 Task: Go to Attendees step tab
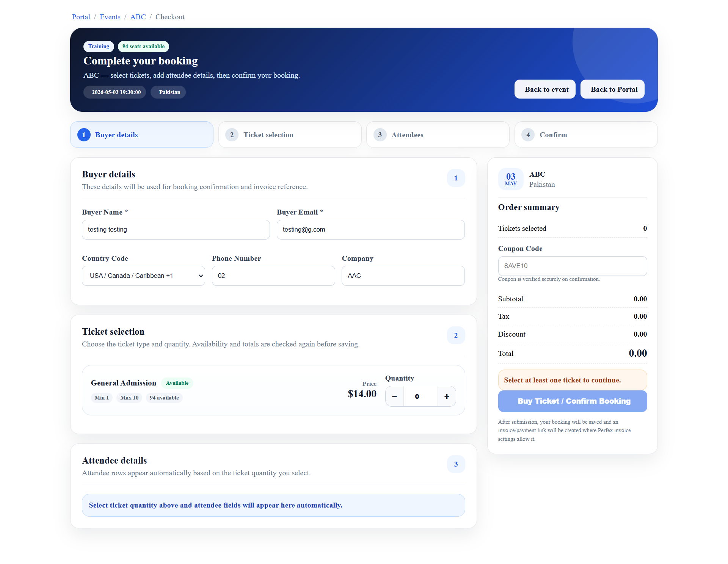tap(438, 135)
